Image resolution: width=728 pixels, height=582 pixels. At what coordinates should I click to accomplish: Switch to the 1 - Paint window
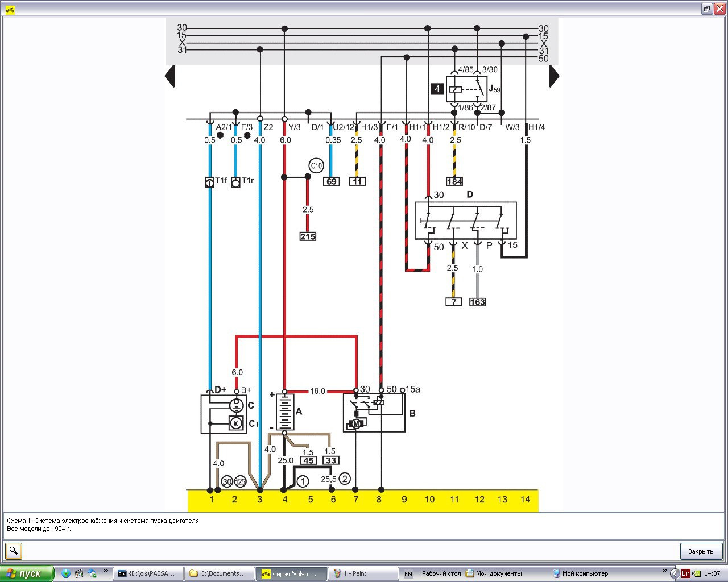pos(363,573)
